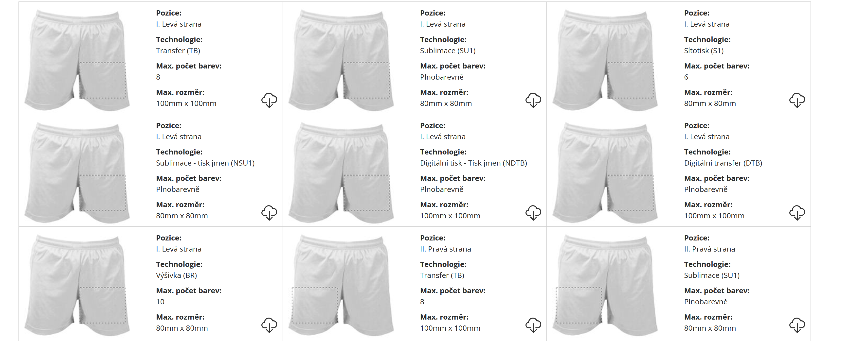868x341 pixels.
Task: Download template for left side Transfer (TB)
Action: click(269, 100)
